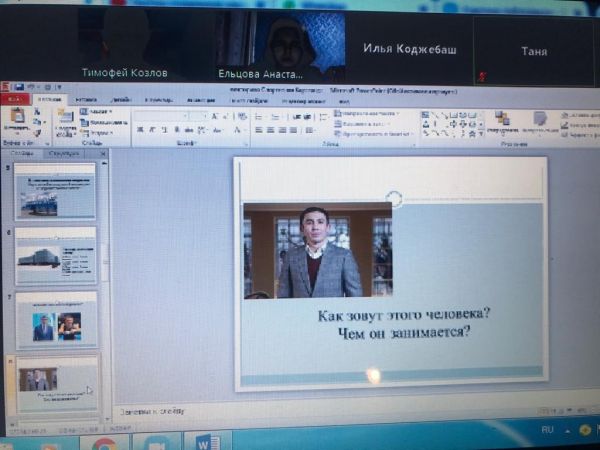Toggle italic formatting in the Font group
The height and width of the screenshot is (450, 600).
[x=152, y=130]
